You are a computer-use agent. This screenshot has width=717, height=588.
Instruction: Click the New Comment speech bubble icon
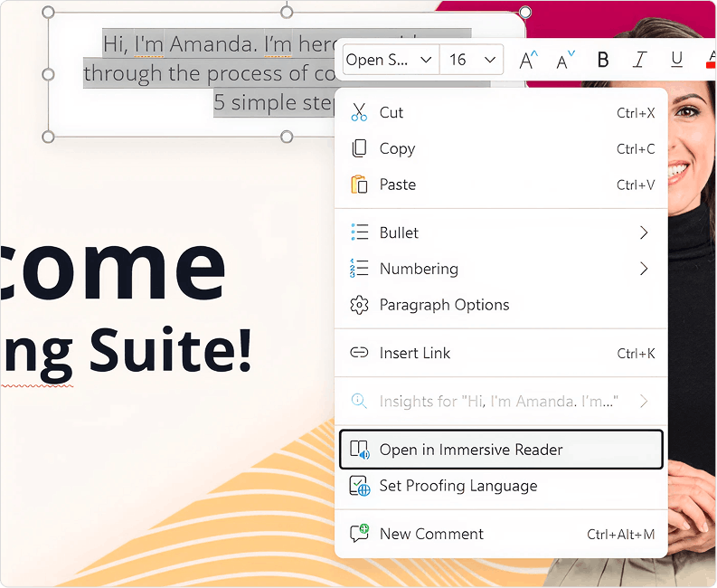tap(360, 534)
